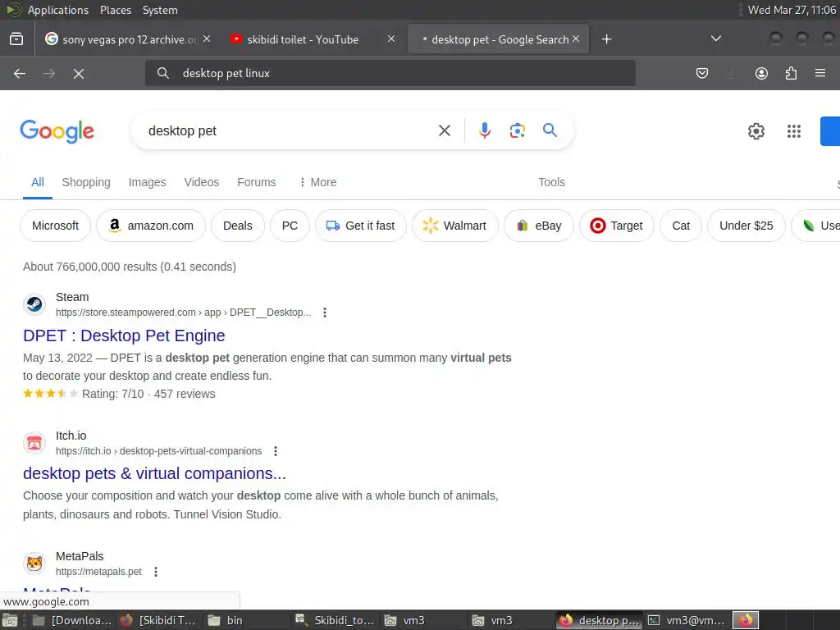
Task: Apply the Walmart filter chip
Action: (x=454, y=226)
